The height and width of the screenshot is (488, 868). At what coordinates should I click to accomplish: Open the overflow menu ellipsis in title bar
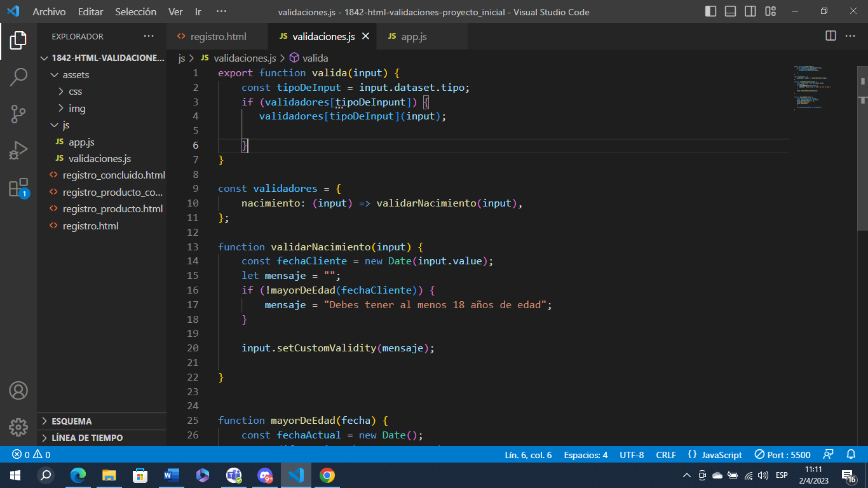pyautogui.click(x=221, y=11)
